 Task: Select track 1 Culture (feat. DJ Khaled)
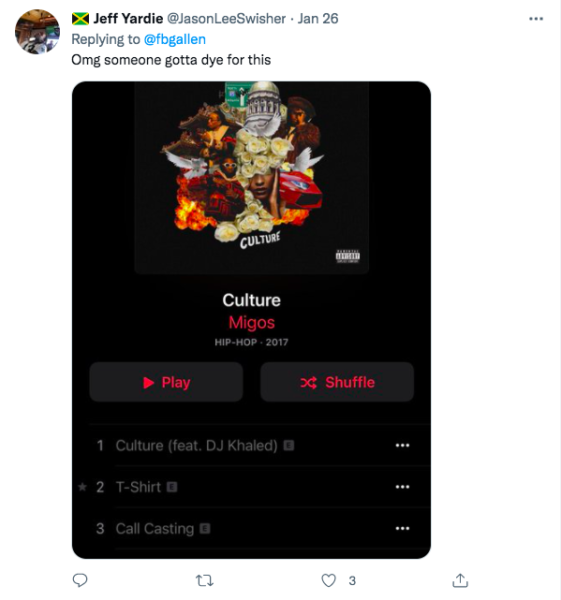pyautogui.click(x=259, y=445)
